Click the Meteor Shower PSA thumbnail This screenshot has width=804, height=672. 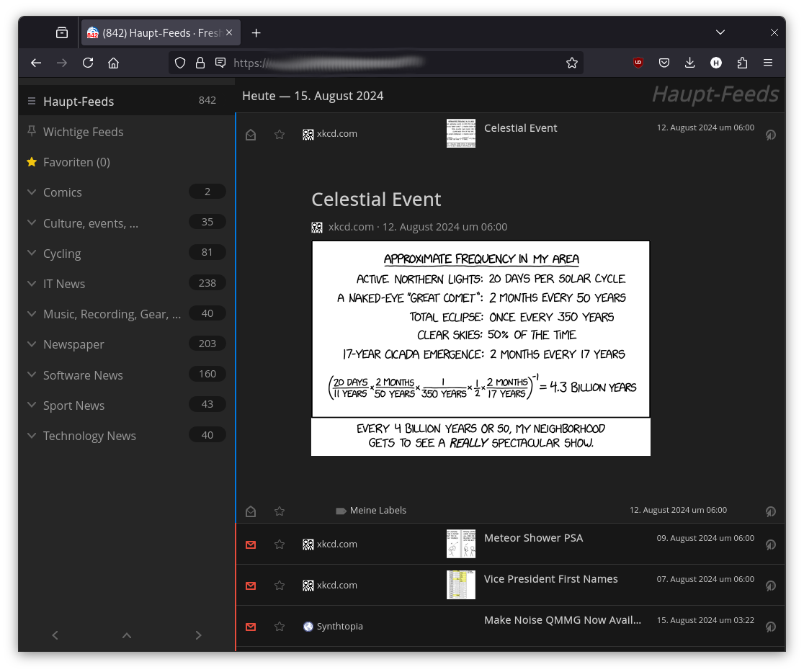click(460, 543)
